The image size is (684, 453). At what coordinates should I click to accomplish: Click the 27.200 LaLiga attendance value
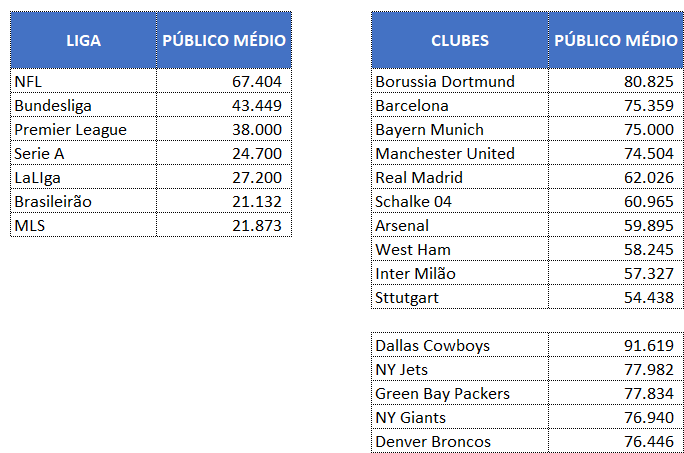224,177
